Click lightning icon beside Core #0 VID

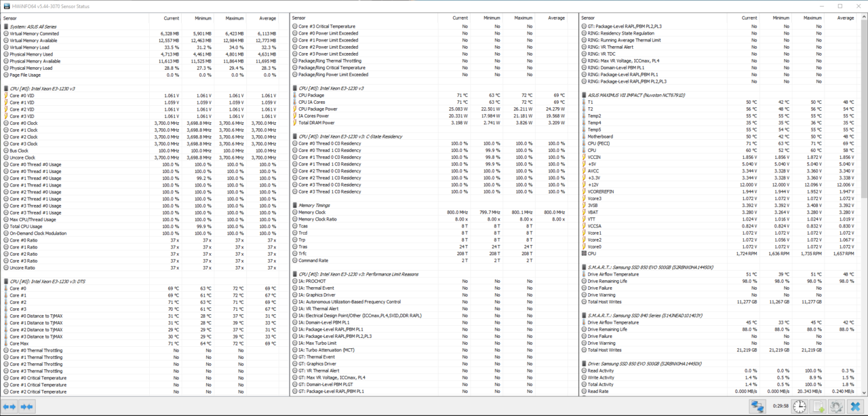point(6,96)
